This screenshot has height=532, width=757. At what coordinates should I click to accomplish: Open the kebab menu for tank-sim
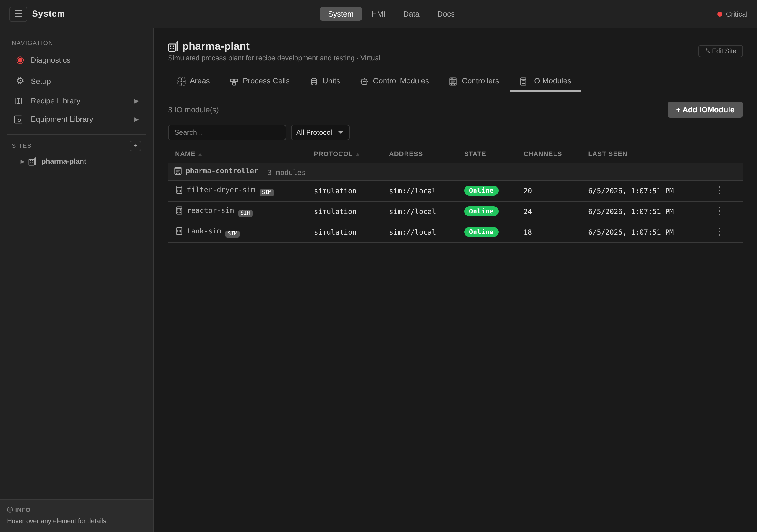coord(719,232)
